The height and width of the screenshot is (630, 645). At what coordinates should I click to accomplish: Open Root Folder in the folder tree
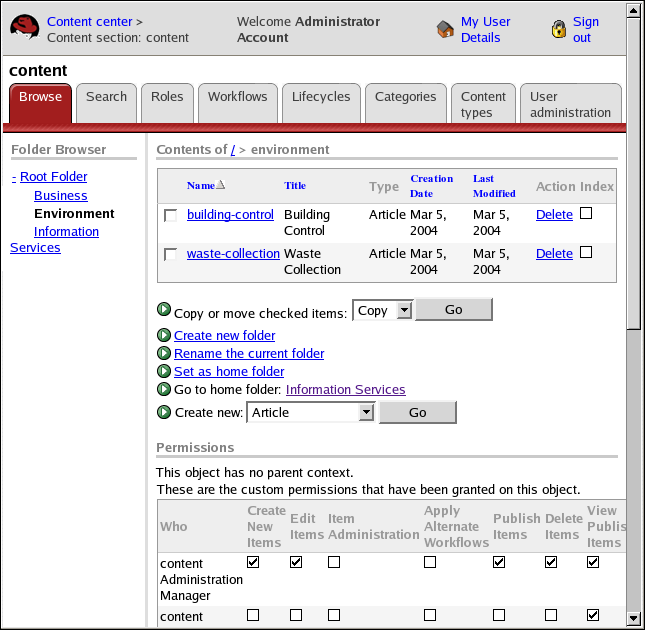coord(53,177)
